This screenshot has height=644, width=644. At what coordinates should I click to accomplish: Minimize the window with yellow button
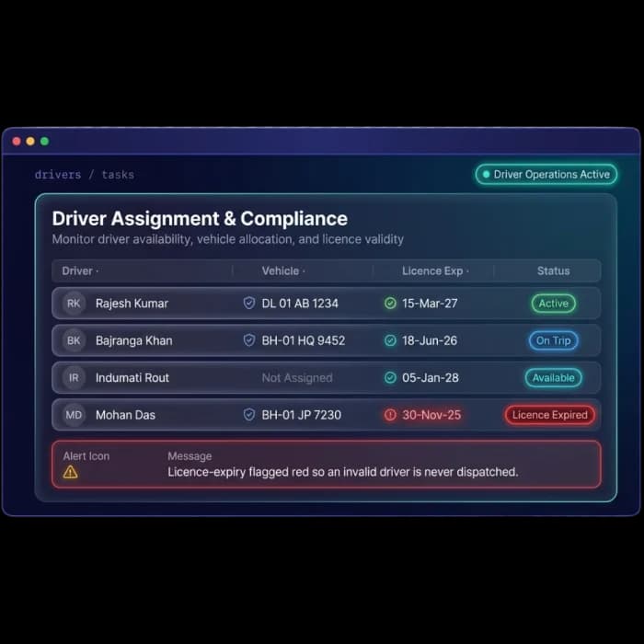point(30,142)
